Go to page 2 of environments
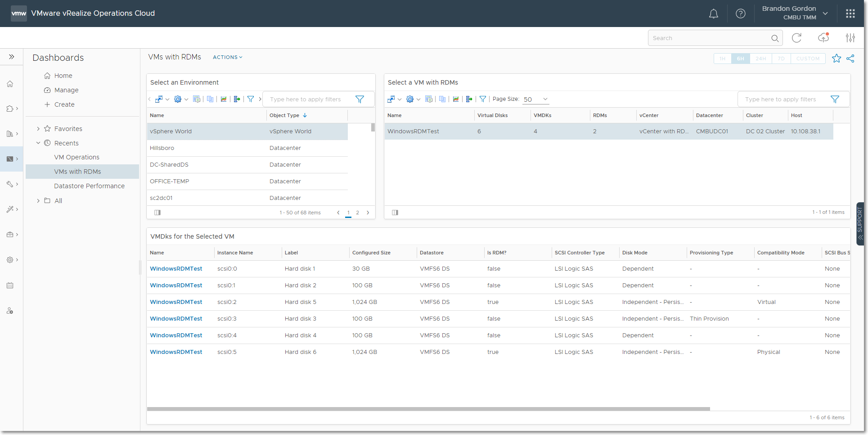The height and width of the screenshot is (435, 868). pyautogui.click(x=358, y=213)
